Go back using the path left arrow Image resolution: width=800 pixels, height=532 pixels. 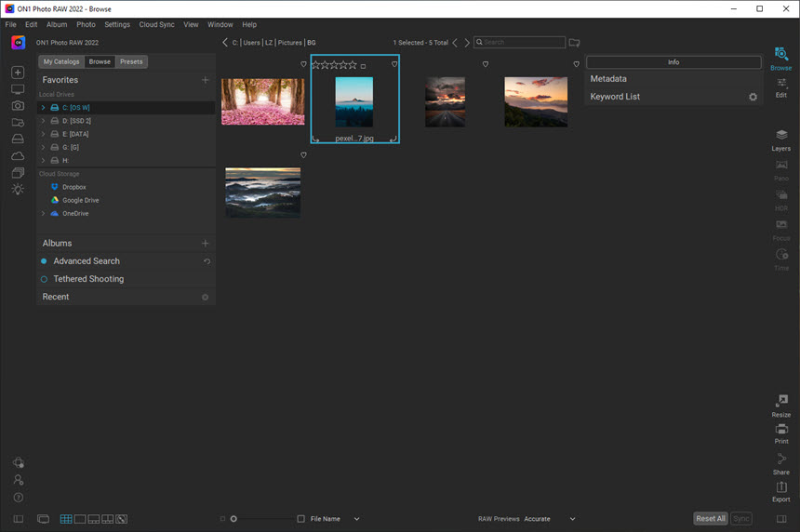[225, 43]
